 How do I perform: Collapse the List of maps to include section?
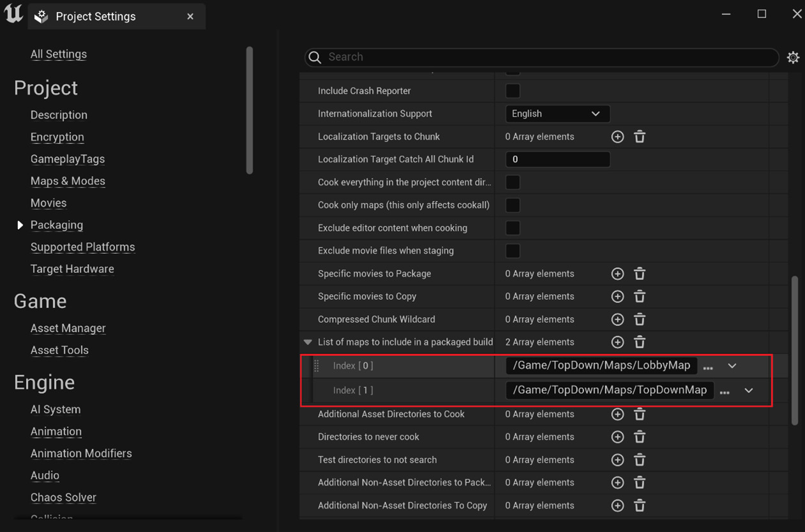308,343
